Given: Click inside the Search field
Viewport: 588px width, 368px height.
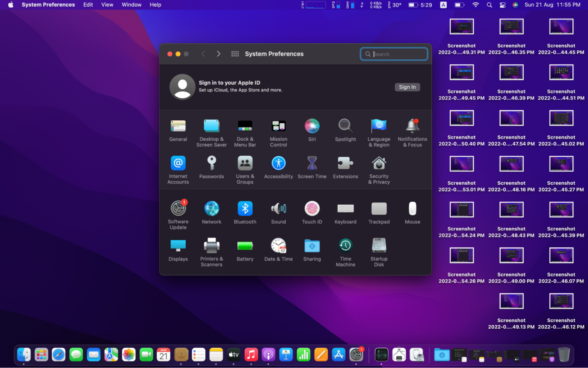Looking at the screenshot, I should pos(394,54).
